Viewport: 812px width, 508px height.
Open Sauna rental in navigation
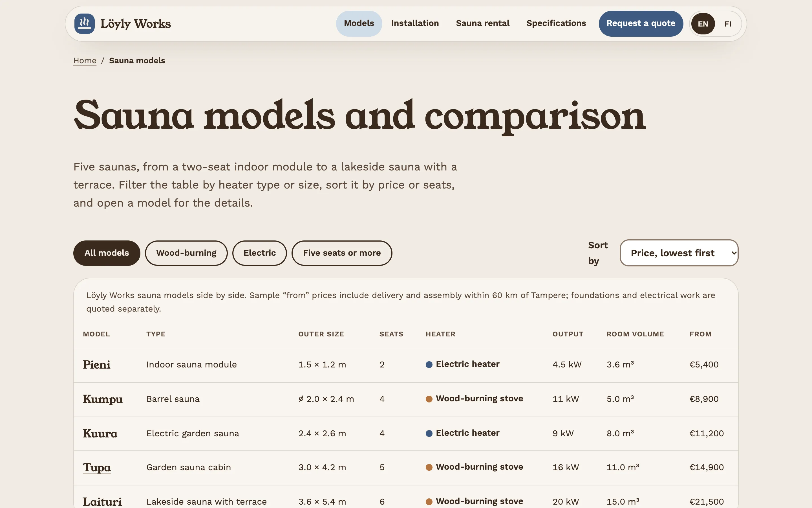pos(482,23)
